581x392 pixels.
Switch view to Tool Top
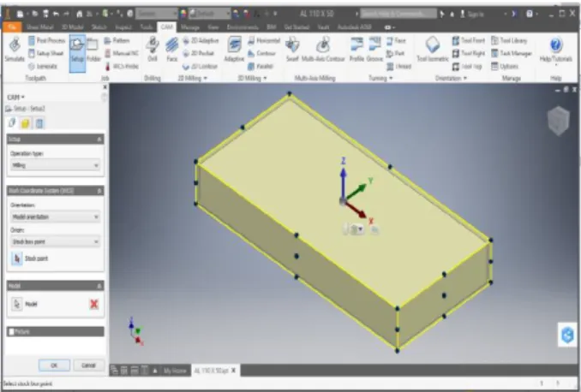point(467,66)
